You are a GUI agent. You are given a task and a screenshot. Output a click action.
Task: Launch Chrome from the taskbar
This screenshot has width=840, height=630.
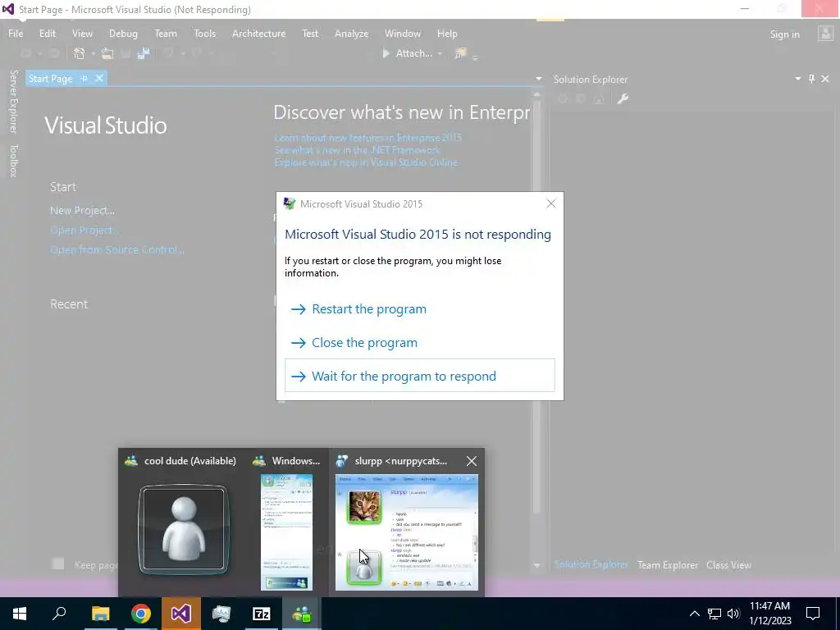(141, 614)
